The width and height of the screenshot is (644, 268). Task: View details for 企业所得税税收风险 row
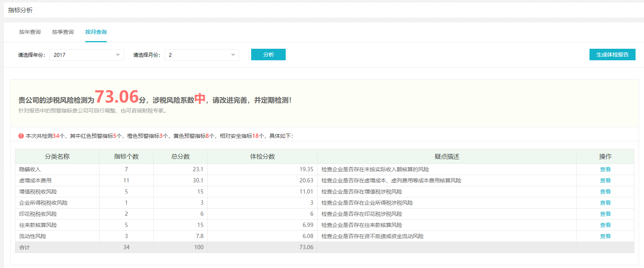pyautogui.click(x=605, y=203)
